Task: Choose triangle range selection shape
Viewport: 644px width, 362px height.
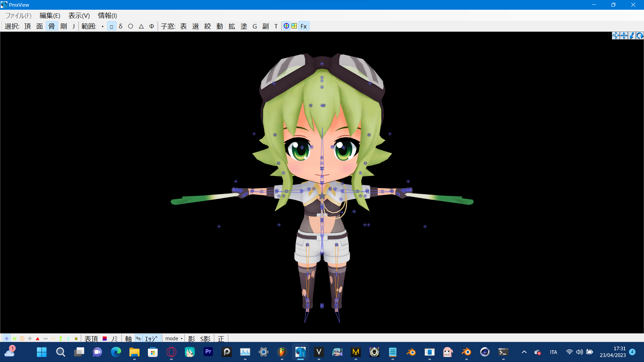Action: [x=141, y=26]
